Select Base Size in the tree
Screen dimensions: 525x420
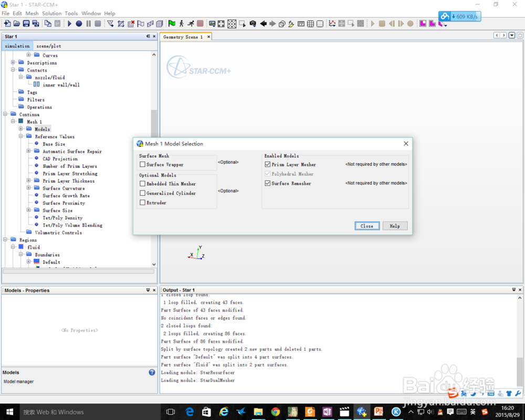(54, 144)
